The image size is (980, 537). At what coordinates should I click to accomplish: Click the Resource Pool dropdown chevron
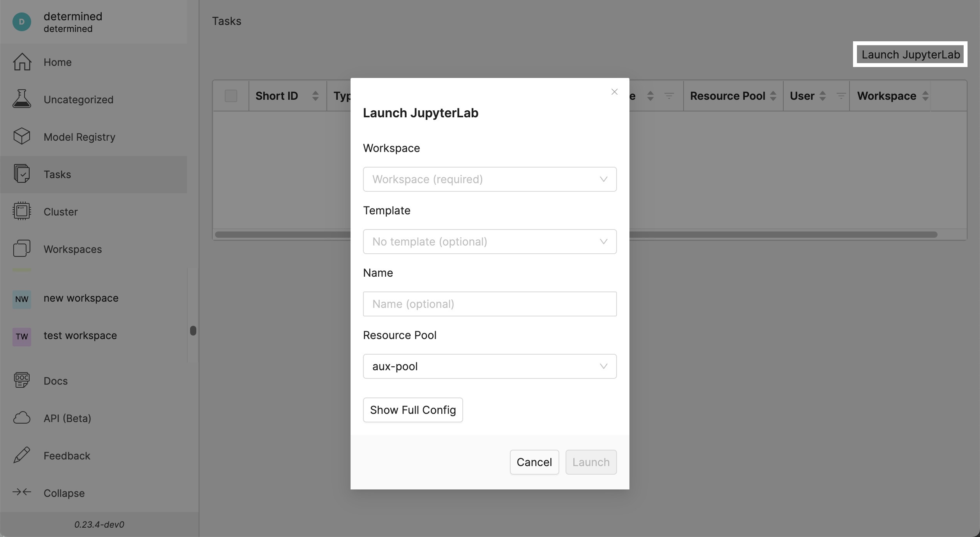(603, 366)
